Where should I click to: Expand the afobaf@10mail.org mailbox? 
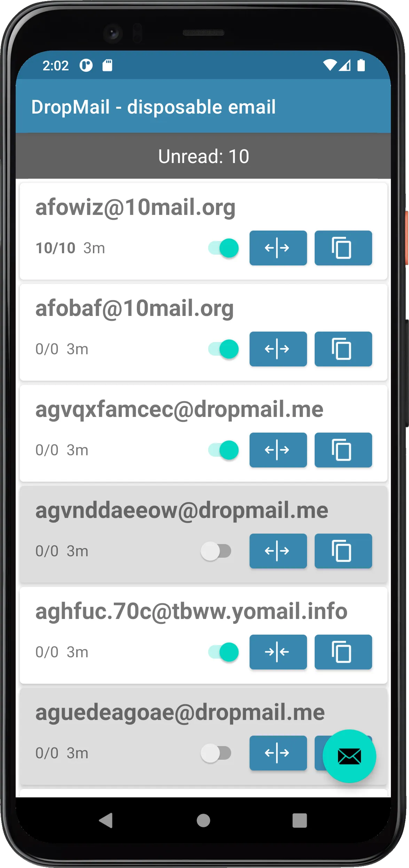(278, 349)
